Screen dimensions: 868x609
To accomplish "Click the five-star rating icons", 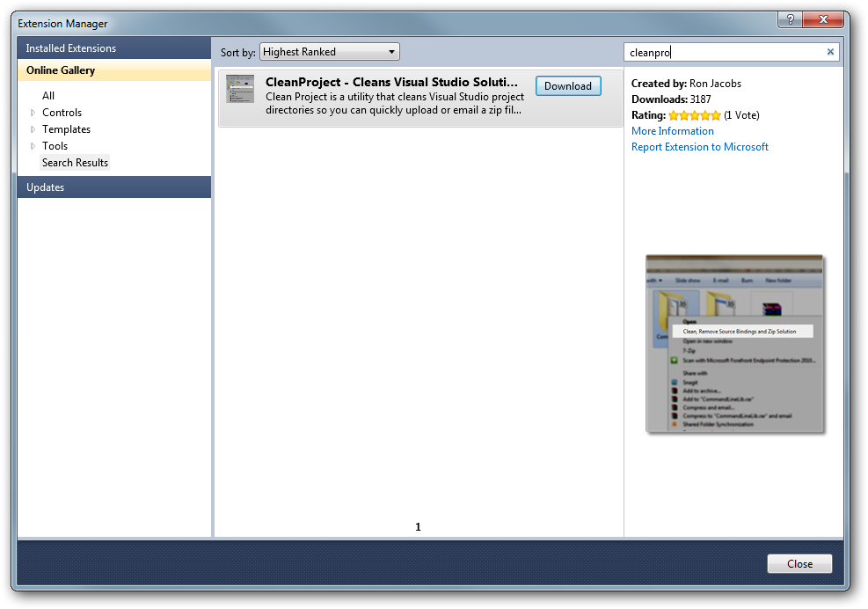I will point(694,115).
